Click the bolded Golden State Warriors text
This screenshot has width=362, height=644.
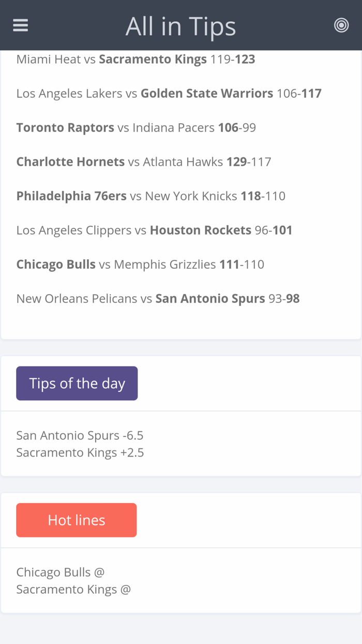206,93
